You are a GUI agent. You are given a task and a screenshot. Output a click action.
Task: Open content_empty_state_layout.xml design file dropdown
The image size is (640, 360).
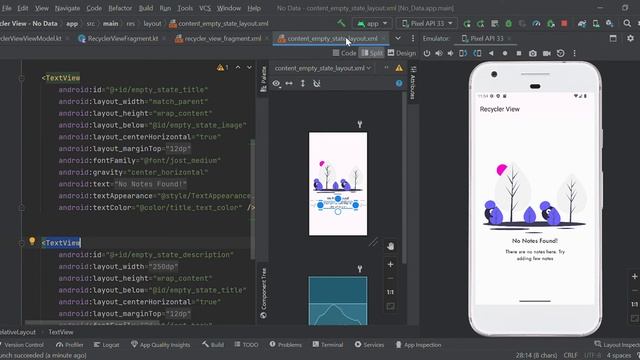(322, 68)
